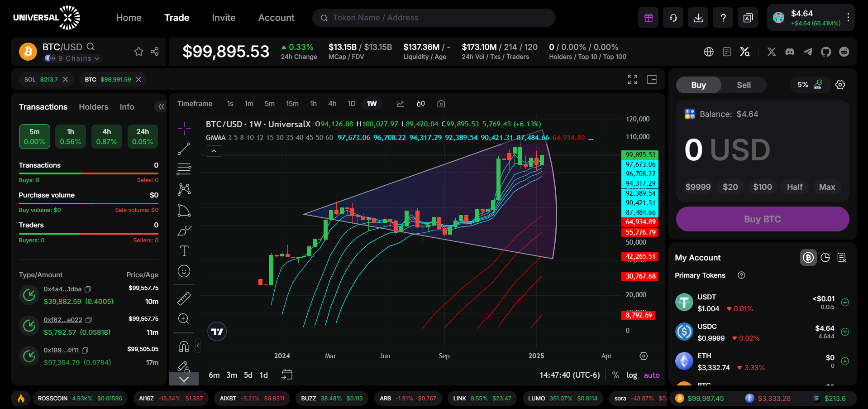
Task: Close the SOL watchlist chip
Action: [65, 80]
